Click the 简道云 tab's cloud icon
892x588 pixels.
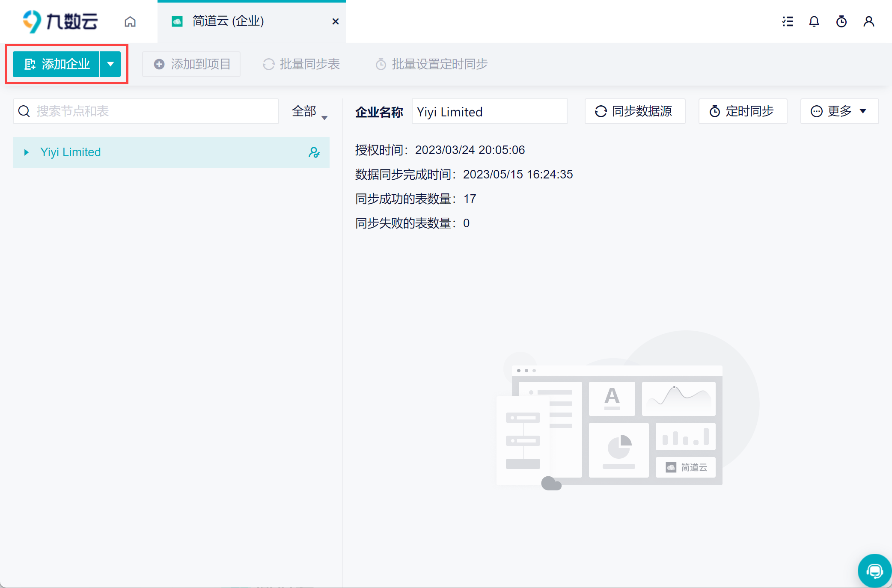(x=177, y=21)
